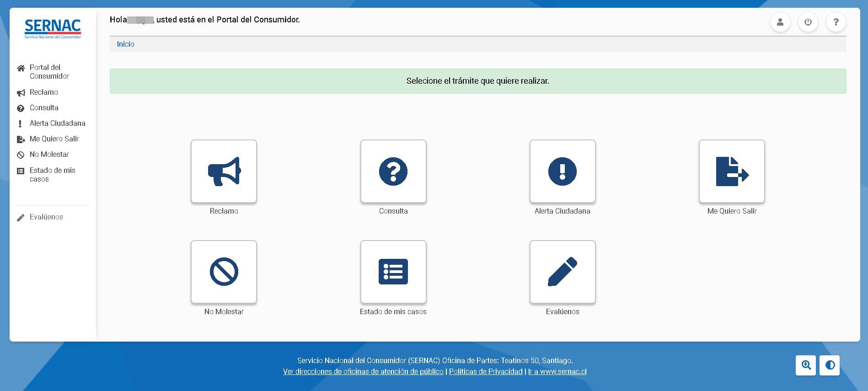This screenshot has width=868, height=391.
Task: Open the Reclamo megaphone tile
Action: [224, 171]
